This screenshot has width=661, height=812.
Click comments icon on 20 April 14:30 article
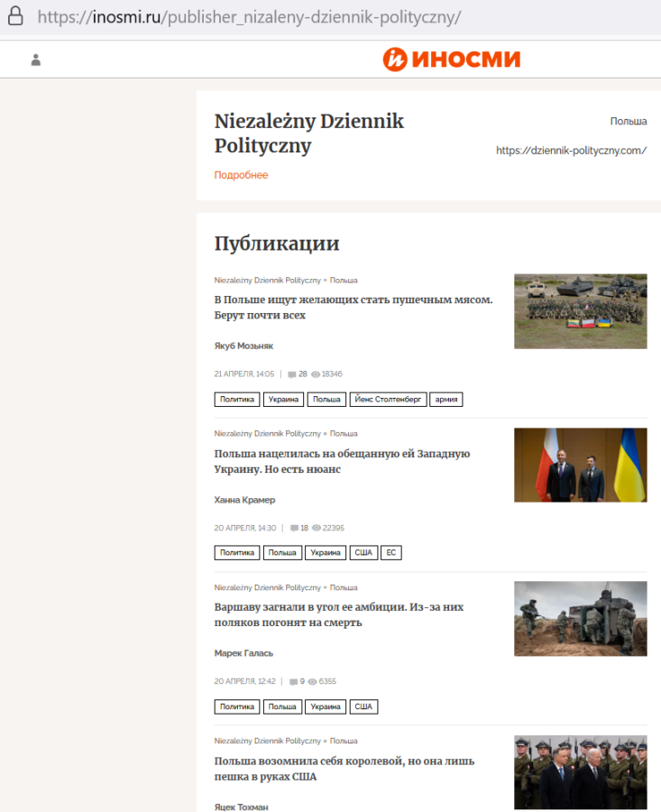293,528
